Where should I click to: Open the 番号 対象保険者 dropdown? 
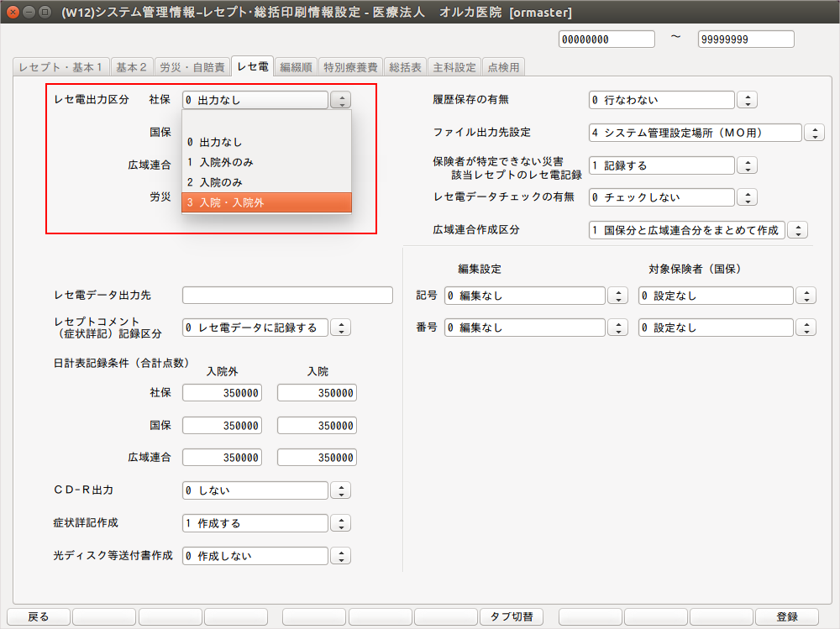coord(806,328)
